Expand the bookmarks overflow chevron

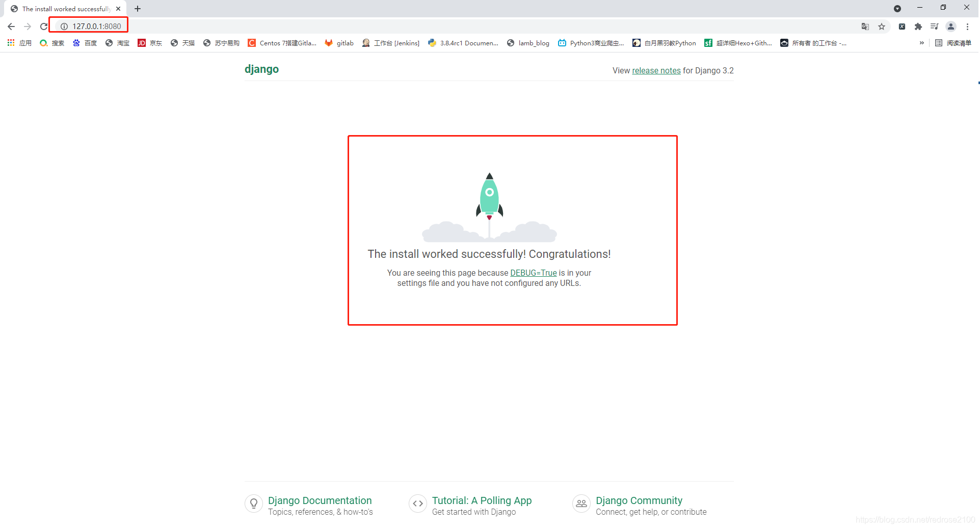click(921, 43)
